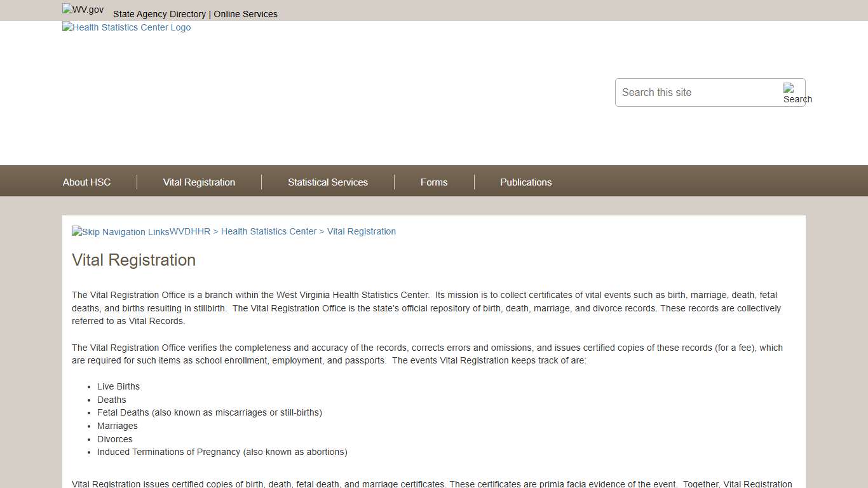Go to the Online Services link
This screenshot has height=488, width=868.
pyautogui.click(x=245, y=14)
